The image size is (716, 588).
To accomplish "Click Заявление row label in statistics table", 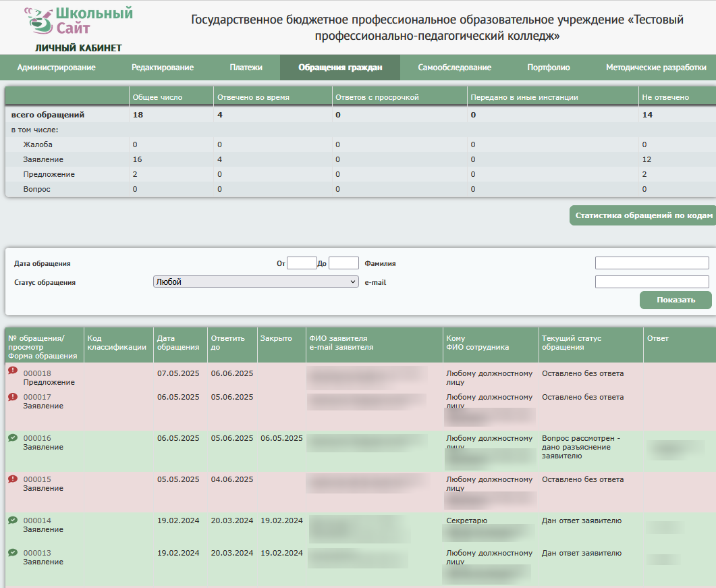I will tap(43, 159).
